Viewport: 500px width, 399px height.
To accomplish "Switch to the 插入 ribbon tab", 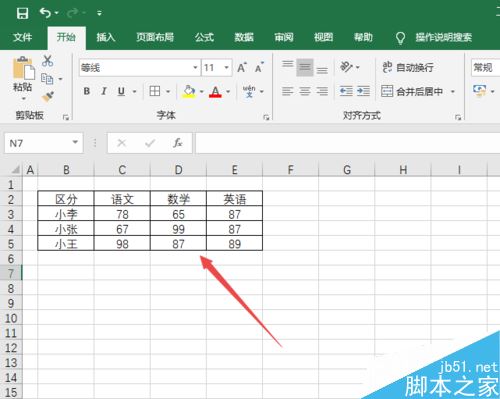I will pos(106,37).
